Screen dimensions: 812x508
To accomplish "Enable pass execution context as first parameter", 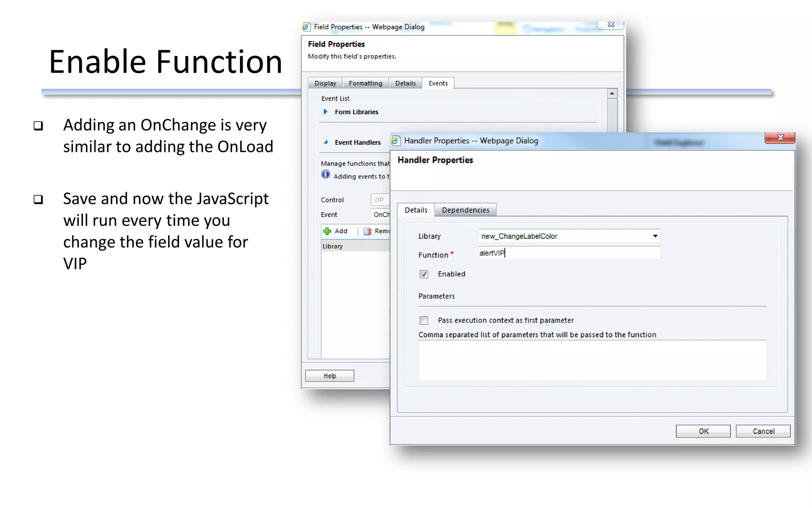I will coord(424,320).
